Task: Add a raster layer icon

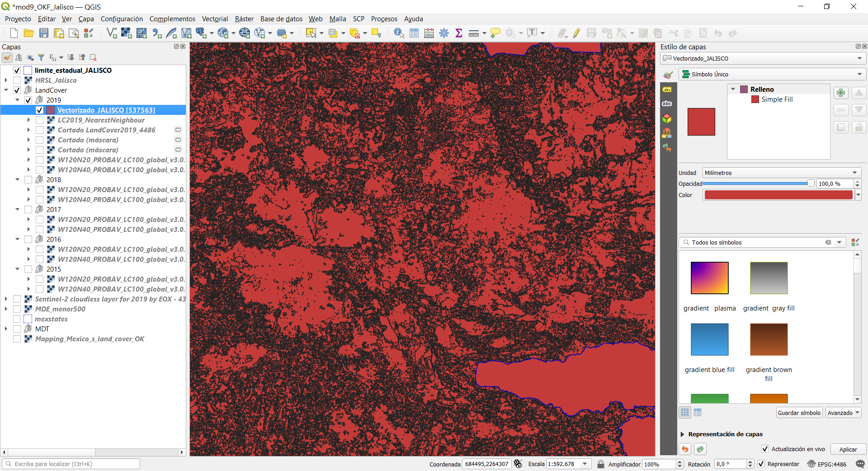Action: click(x=127, y=33)
